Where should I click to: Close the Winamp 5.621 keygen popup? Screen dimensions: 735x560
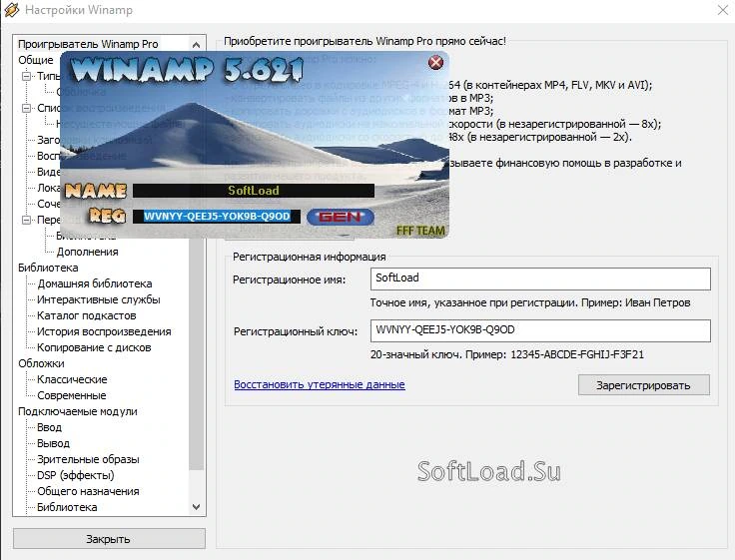pos(436,62)
